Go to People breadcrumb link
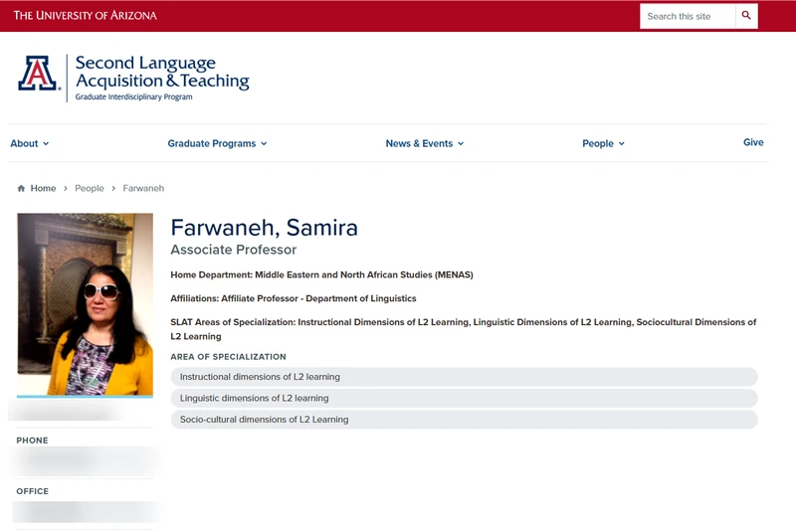Screen dimensions: 796x532 (90, 188)
